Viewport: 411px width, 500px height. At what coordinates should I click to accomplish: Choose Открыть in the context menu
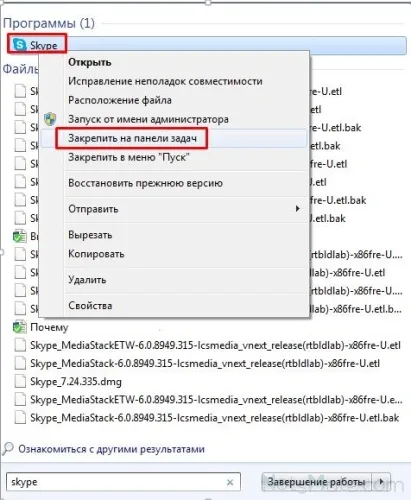pyautogui.click(x=90, y=62)
